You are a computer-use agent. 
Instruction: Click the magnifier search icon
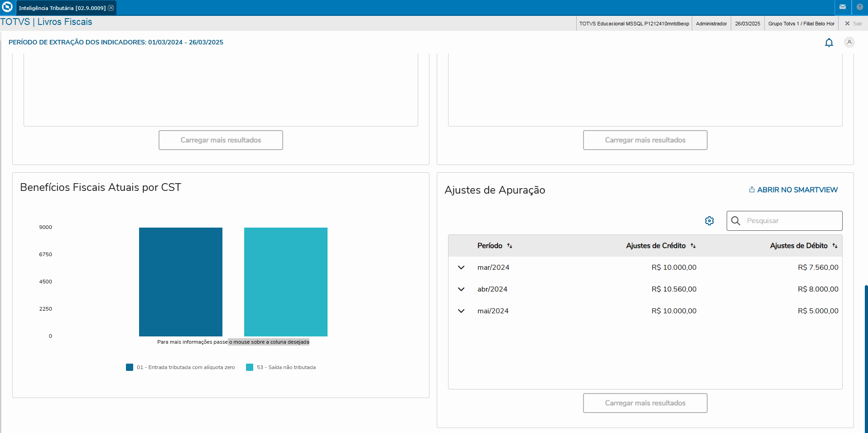736,221
